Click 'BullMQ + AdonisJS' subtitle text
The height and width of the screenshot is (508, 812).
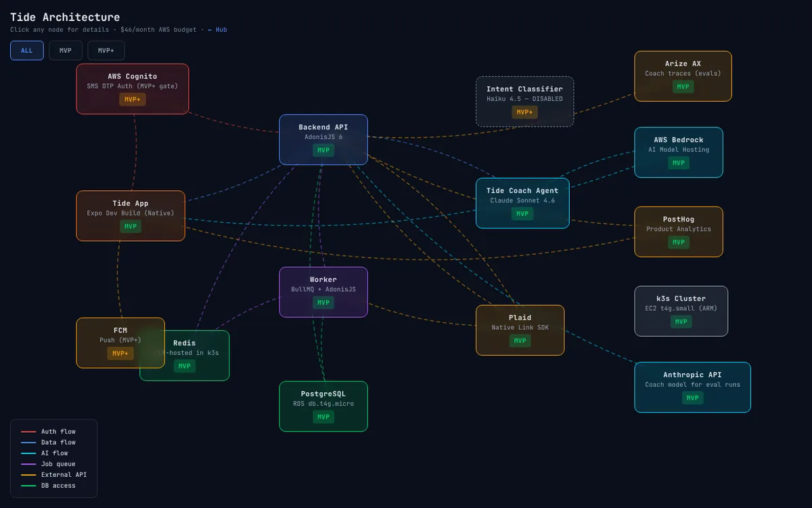click(x=323, y=289)
